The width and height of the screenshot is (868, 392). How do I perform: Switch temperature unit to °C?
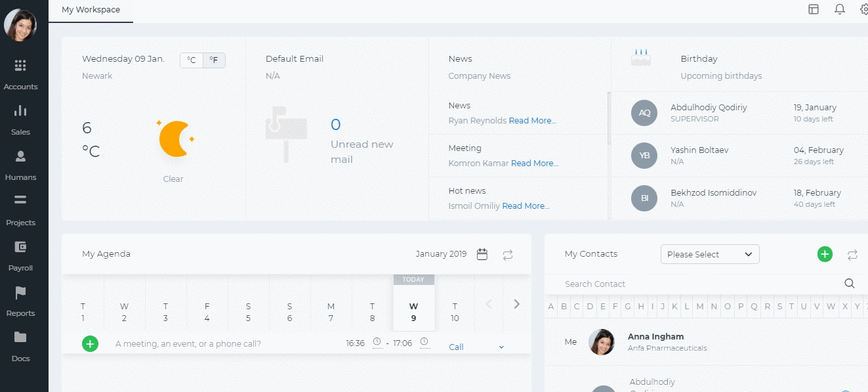[192, 60]
